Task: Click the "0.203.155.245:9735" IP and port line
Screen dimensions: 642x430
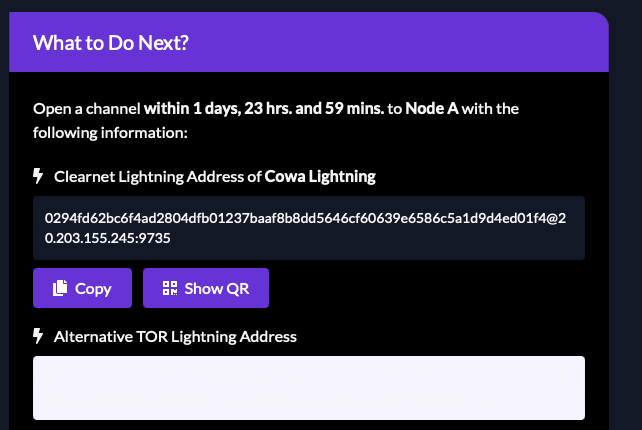Action: point(111,238)
